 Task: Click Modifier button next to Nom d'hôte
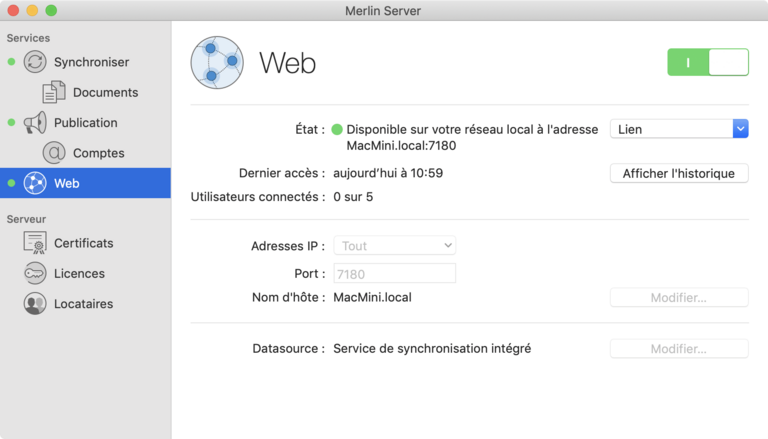pyautogui.click(x=679, y=297)
